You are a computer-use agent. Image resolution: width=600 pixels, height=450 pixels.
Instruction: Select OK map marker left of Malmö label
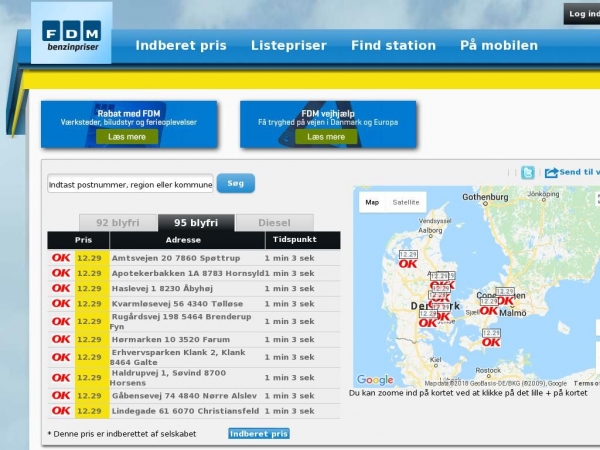tap(489, 307)
